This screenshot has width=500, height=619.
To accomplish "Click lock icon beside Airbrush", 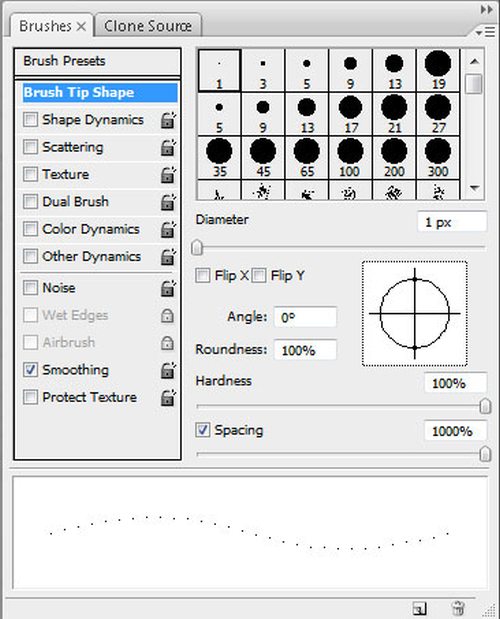I will point(167,343).
